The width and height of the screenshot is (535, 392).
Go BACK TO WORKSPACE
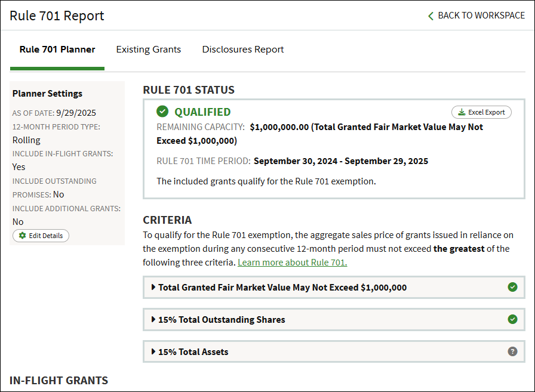(476, 16)
